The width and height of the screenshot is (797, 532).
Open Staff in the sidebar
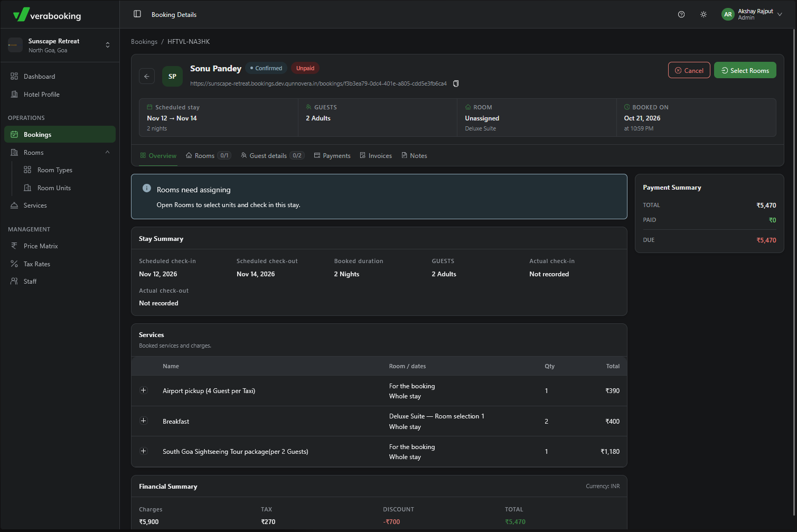click(x=60, y=282)
